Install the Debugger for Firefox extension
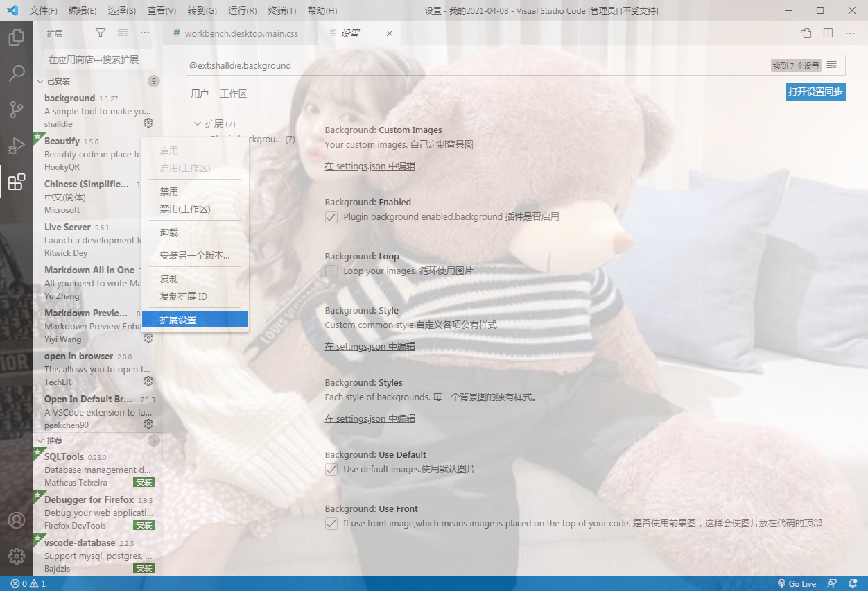Screen dimensions: 868x591 click(x=144, y=526)
